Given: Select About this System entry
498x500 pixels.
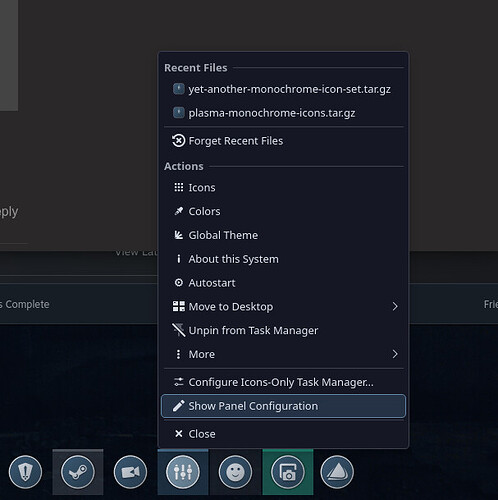Looking at the screenshot, I should tap(283, 259).
